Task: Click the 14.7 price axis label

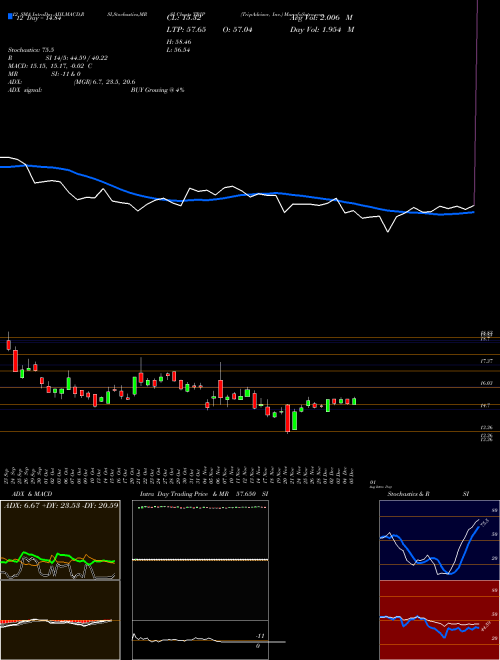Action: pyautogui.click(x=485, y=405)
